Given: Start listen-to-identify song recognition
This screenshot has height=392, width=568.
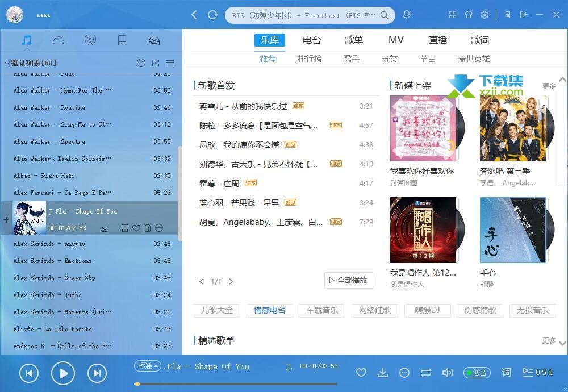Looking at the screenshot, I should tap(407, 15).
